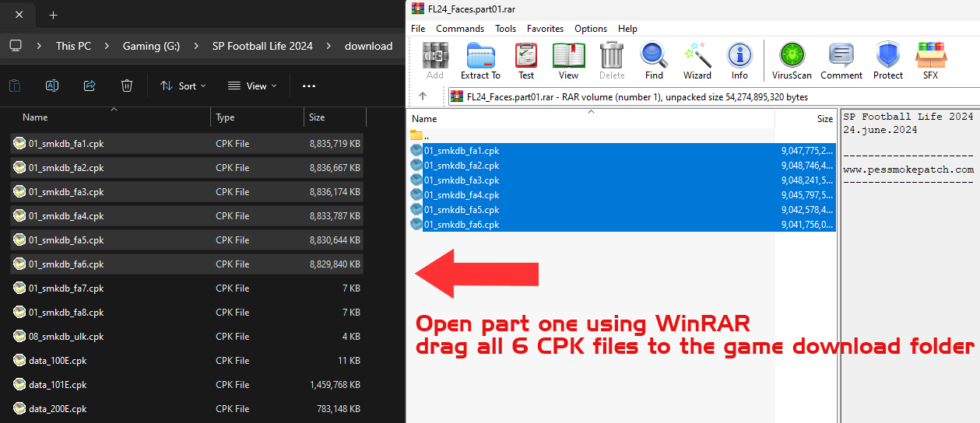Show archive Info in WinRAR
This screenshot has height=423, width=980.
tap(739, 61)
